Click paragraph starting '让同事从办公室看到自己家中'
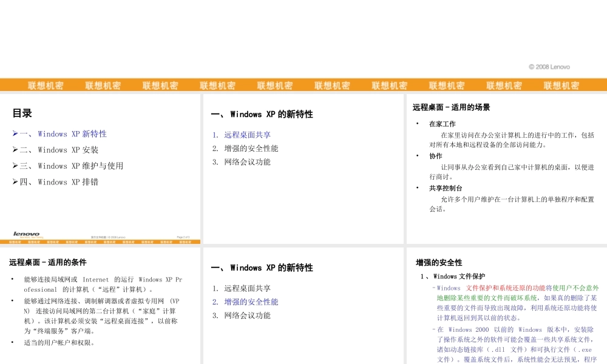 click(x=511, y=172)
